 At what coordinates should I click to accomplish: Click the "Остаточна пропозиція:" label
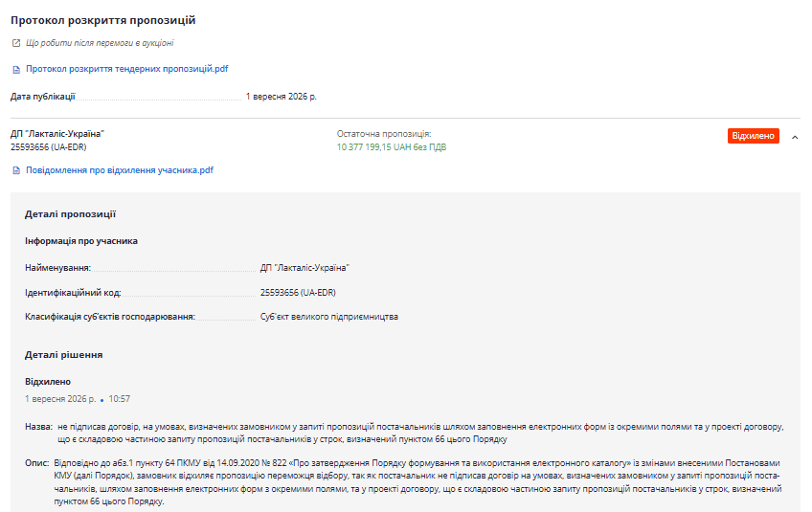pyautogui.click(x=384, y=134)
